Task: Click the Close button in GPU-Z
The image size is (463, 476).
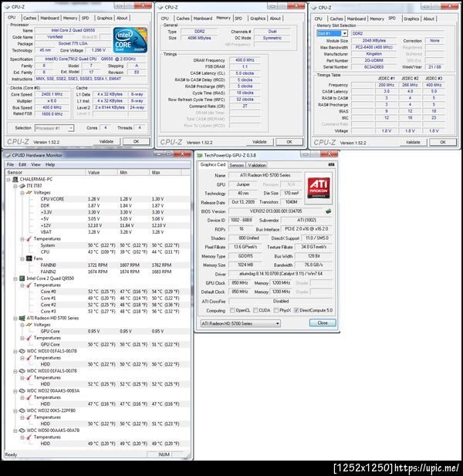Action: coord(323,322)
